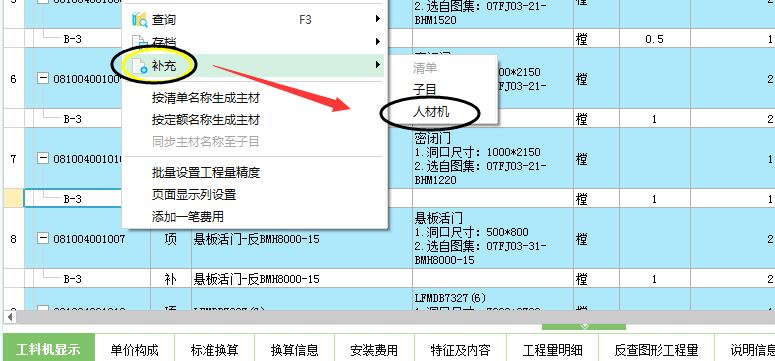
Task: Click row number 6 header
Action: click(13, 79)
